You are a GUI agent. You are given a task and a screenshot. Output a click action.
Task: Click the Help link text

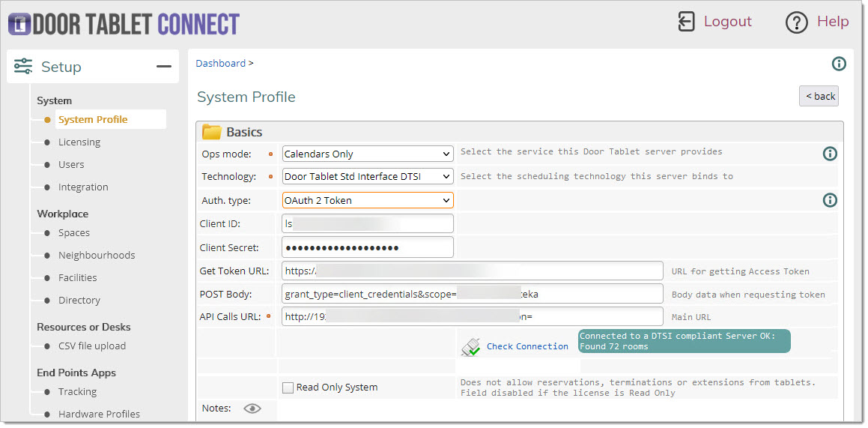point(833,22)
